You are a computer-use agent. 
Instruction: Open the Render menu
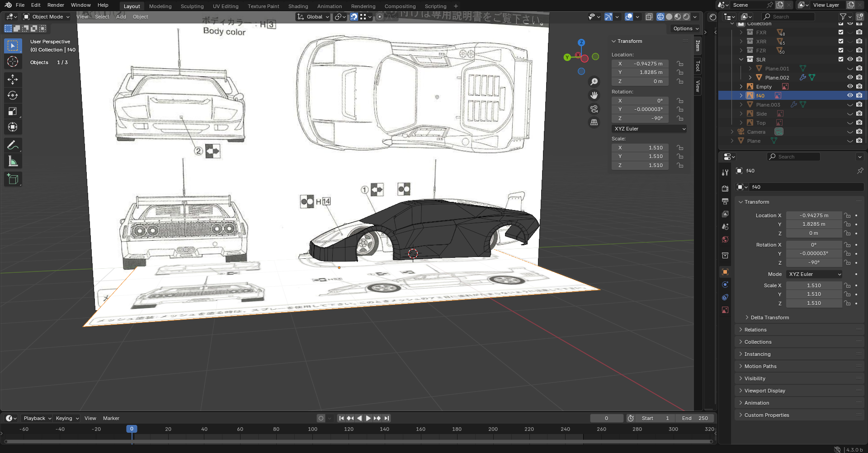coord(56,5)
